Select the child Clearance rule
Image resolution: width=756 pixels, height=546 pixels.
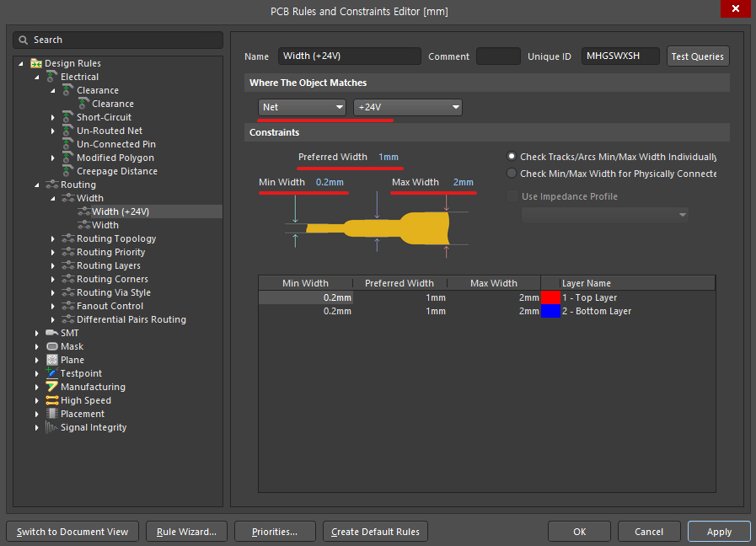pos(113,104)
